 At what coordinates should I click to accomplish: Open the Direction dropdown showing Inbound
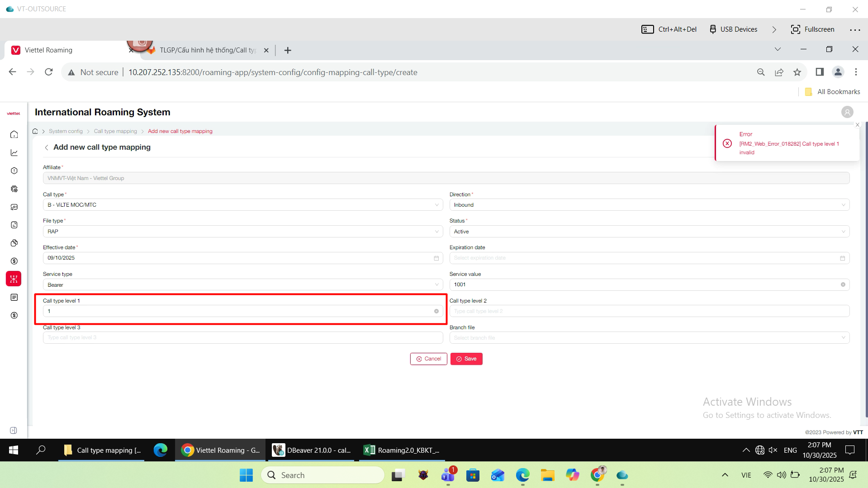[x=649, y=205]
